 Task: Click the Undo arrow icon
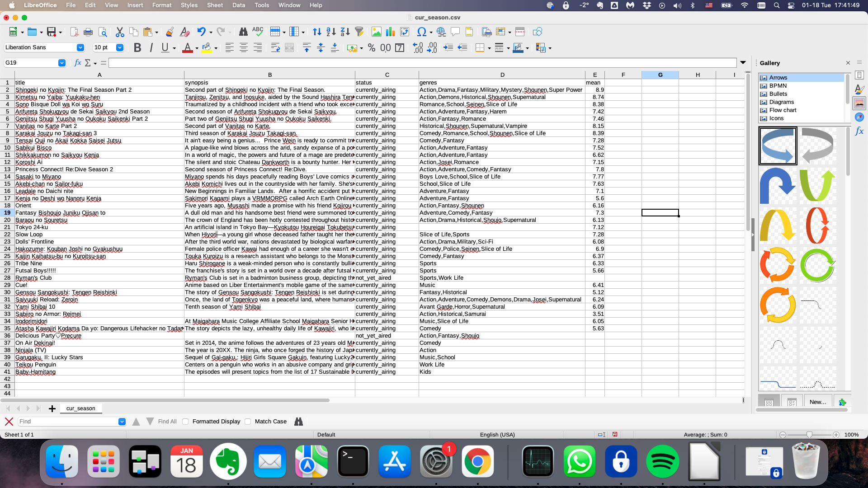click(201, 32)
